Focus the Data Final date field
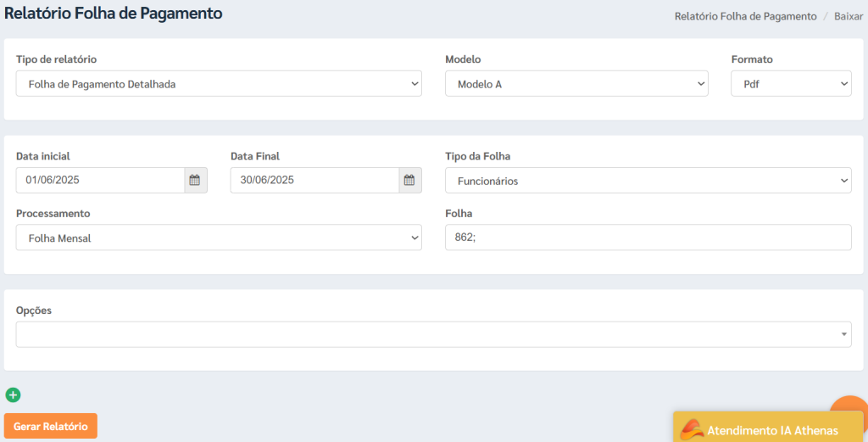 tap(314, 180)
